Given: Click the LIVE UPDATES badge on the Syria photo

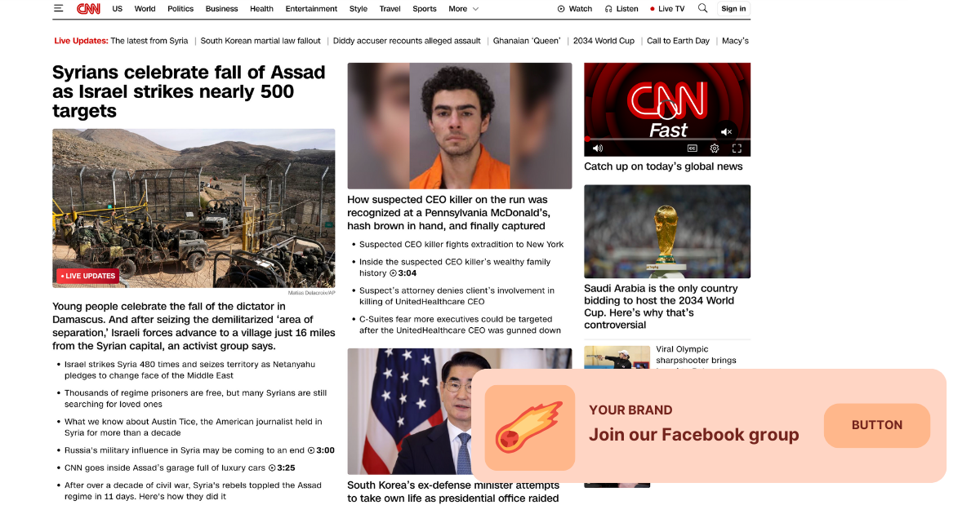Looking at the screenshot, I should [87, 276].
